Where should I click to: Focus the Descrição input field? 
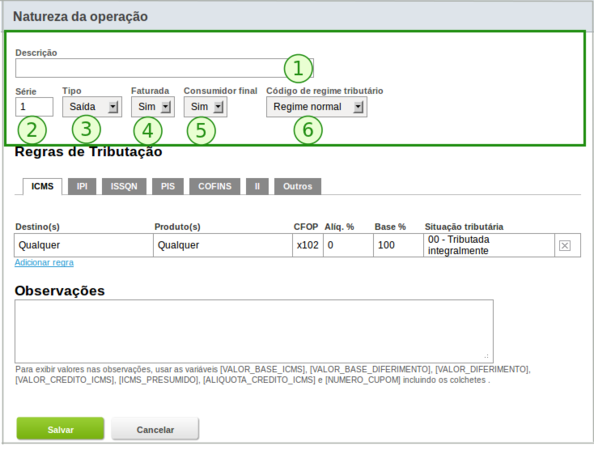(164, 68)
